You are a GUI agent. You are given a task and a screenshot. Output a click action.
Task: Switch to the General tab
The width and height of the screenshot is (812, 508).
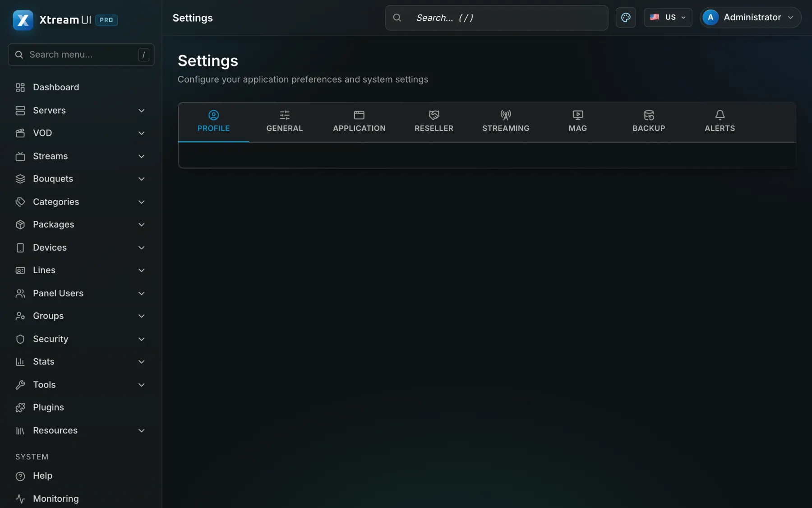tap(285, 122)
